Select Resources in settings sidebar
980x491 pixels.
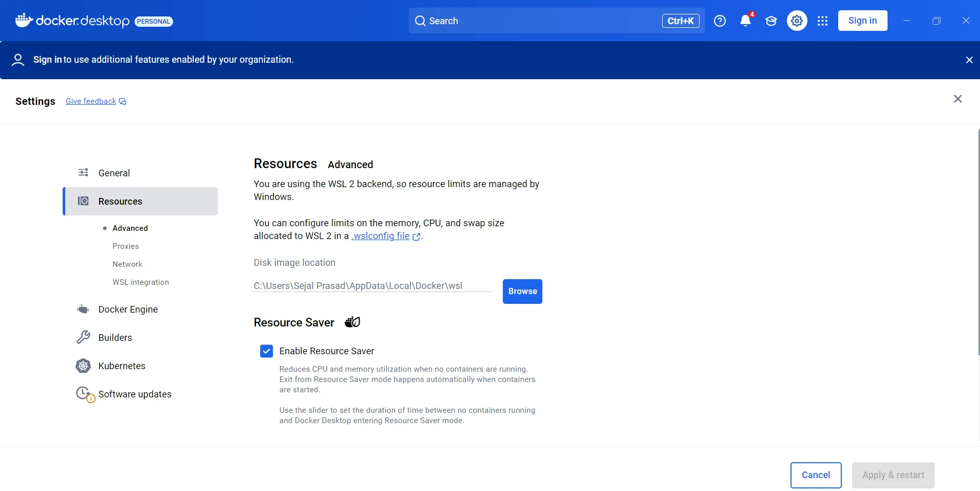tap(140, 201)
